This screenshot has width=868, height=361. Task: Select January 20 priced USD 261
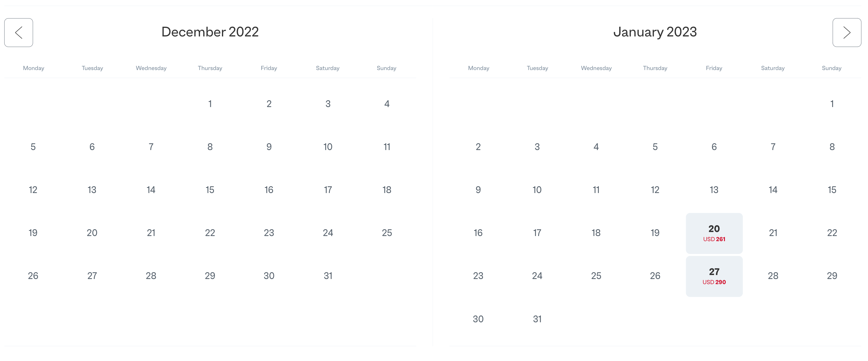(x=714, y=233)
